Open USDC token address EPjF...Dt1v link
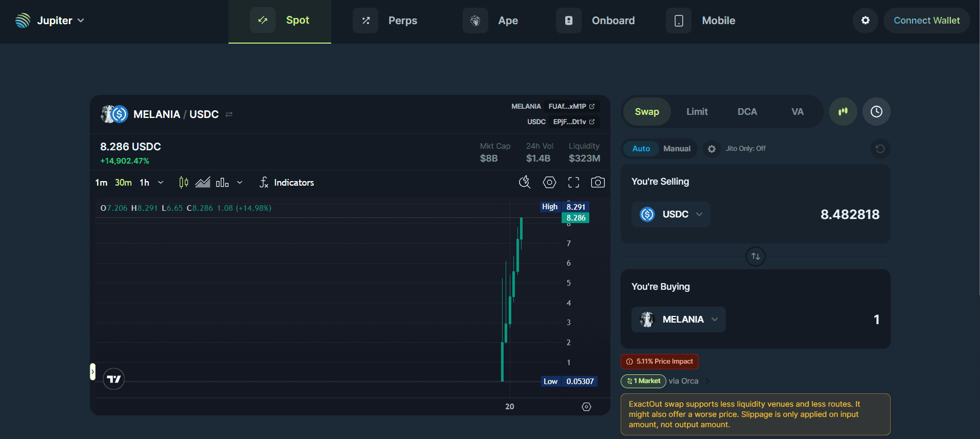 [574, 122]
